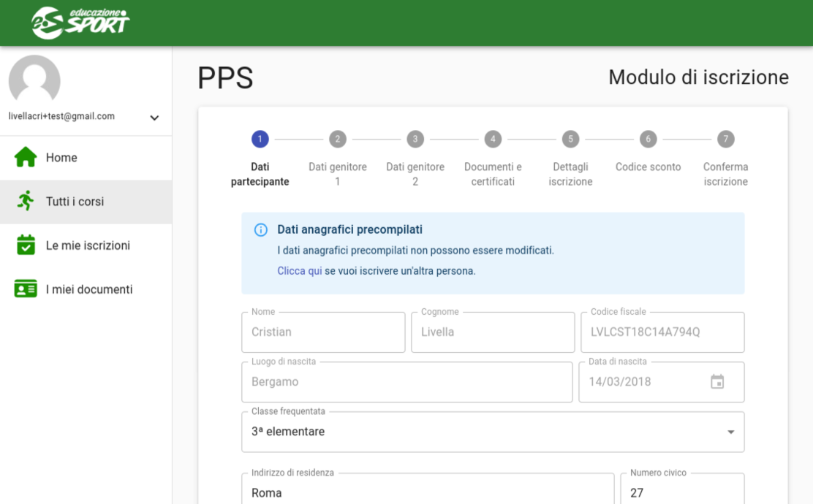Open I miei documenti menu item

89,289
